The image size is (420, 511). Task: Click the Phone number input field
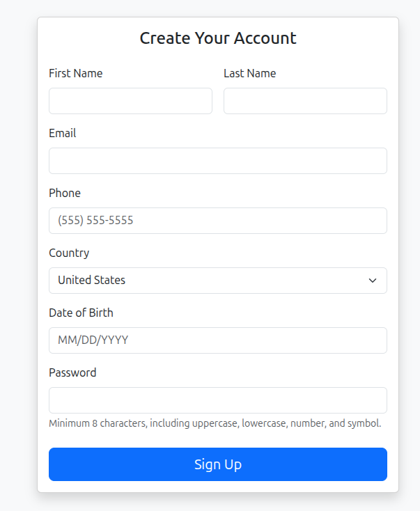(x=217, y=221)
